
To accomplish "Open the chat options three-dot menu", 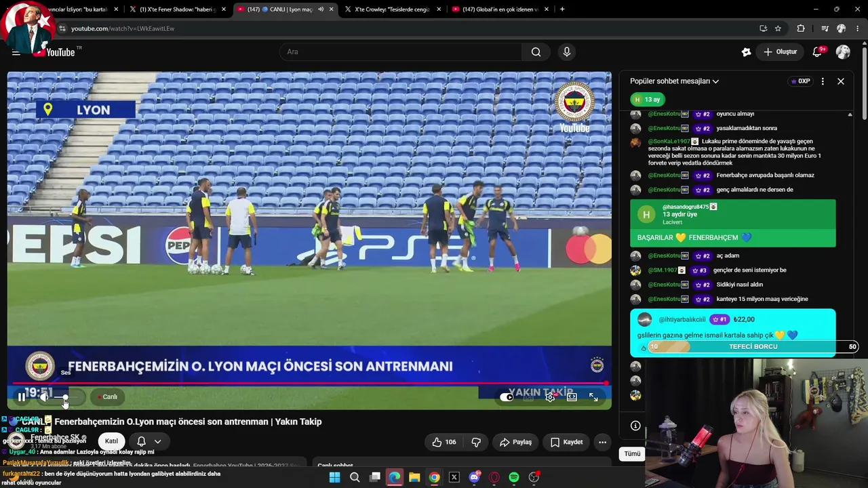I will click(x=823, y=81).
